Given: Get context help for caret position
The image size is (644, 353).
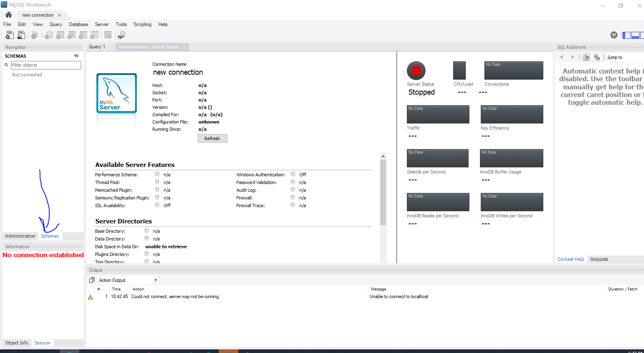Looking at the screenshot, I should pyautogui.click(x=586, y=57).
